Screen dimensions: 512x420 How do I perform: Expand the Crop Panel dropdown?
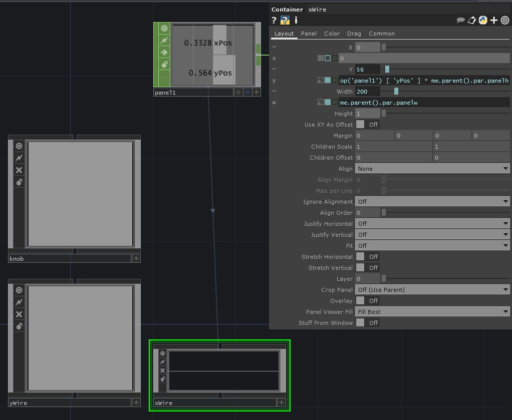[432, 290]
